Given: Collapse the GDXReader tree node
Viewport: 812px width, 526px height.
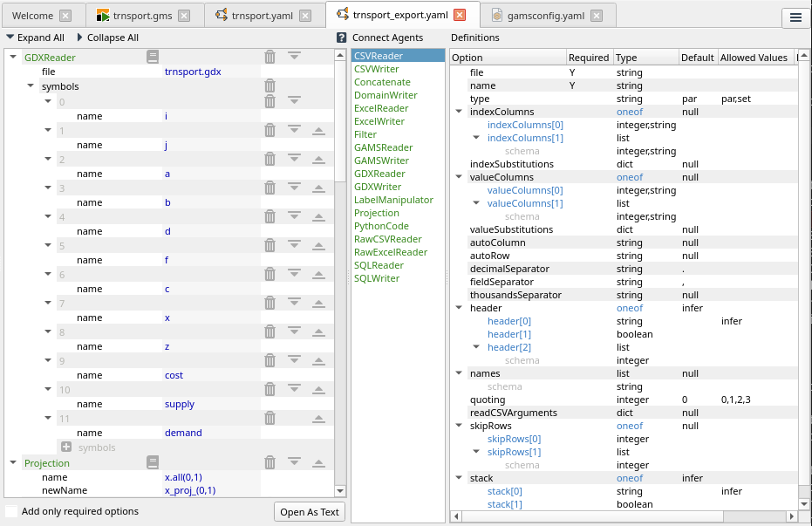Looking at the screenshot, I should pos(13,57).
